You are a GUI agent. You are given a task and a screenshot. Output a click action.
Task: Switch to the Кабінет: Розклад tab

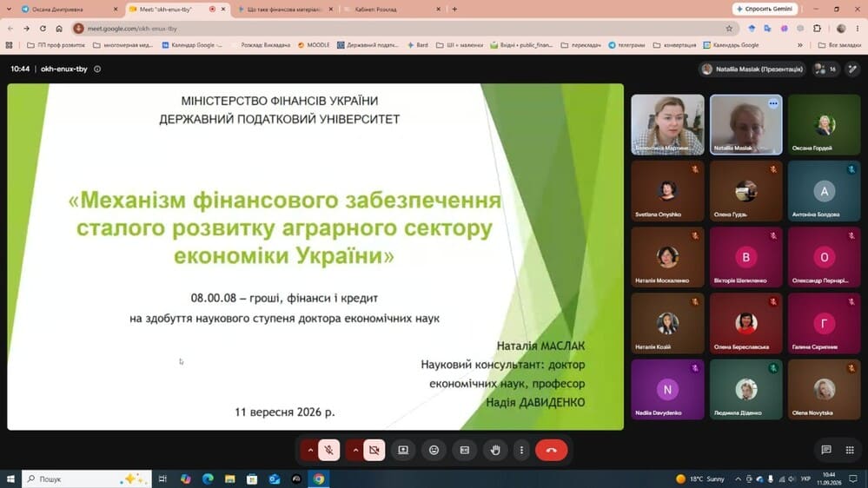pyautogui.click(x=392, y=10)
